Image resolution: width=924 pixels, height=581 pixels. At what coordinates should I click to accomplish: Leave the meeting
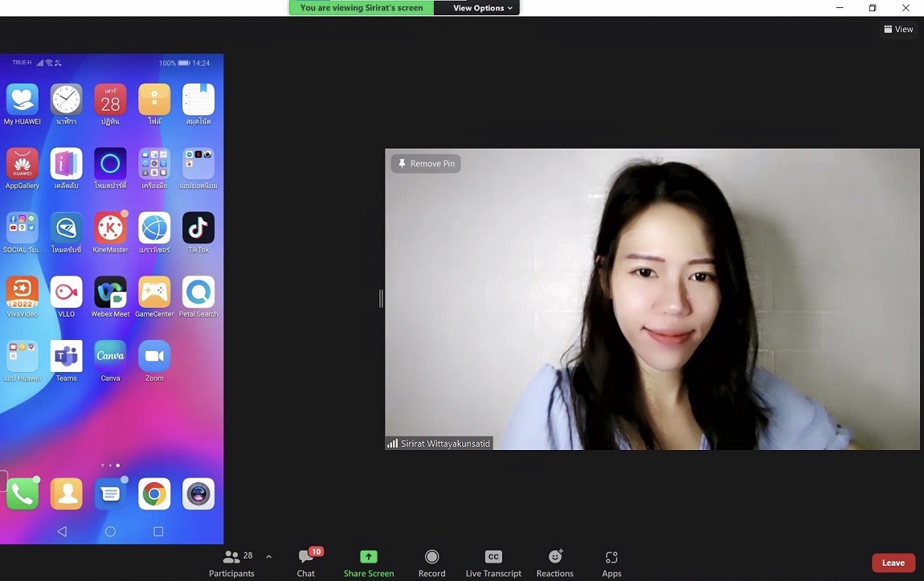pyautogui.click(x=893, y=563)
